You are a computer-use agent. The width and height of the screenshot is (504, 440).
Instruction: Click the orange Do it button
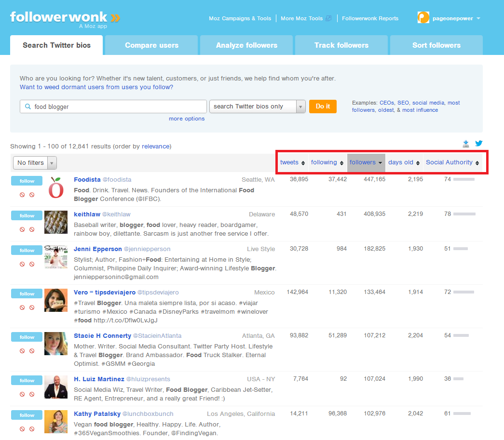pyautogui.click(x=323, y=107)
